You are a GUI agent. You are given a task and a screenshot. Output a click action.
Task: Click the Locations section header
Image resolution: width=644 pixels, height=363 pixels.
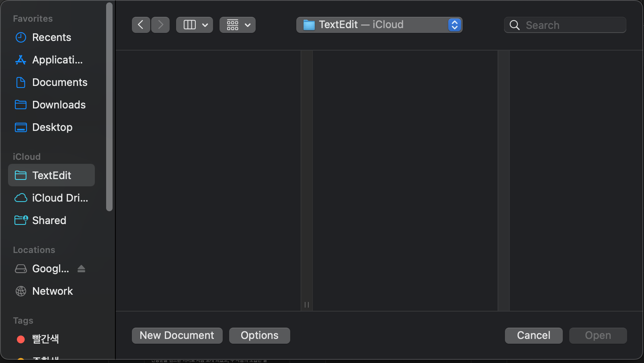34,250
